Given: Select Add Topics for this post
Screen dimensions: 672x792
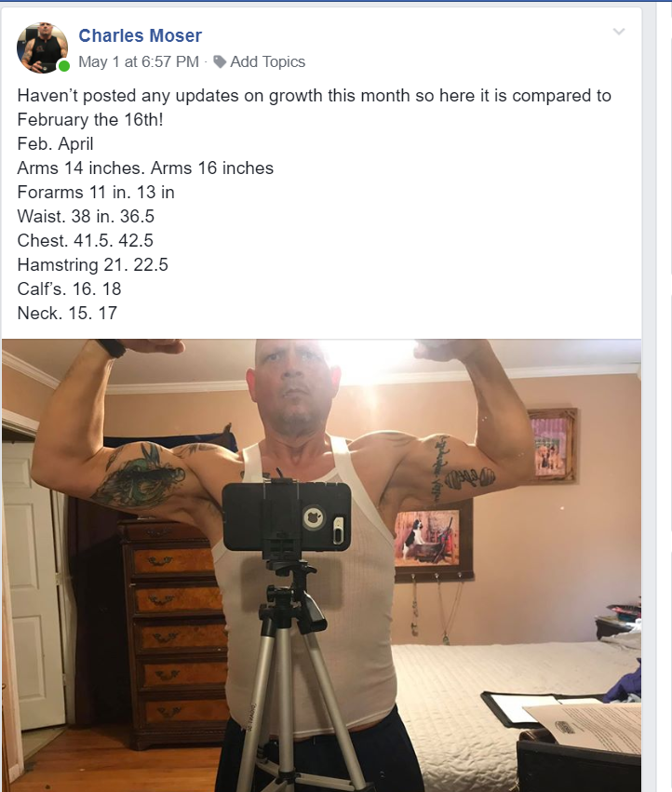Looking at the screenshot, I should [267, 61].
